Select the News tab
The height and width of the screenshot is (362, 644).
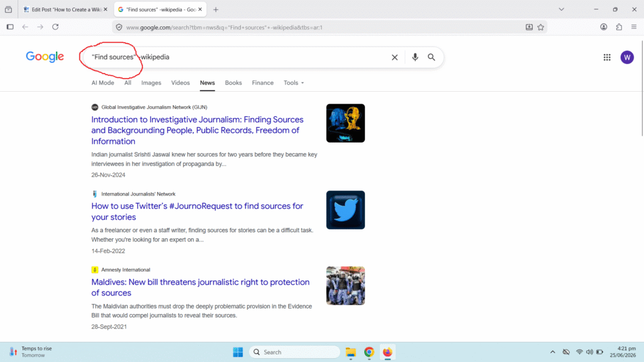(208, 83)
